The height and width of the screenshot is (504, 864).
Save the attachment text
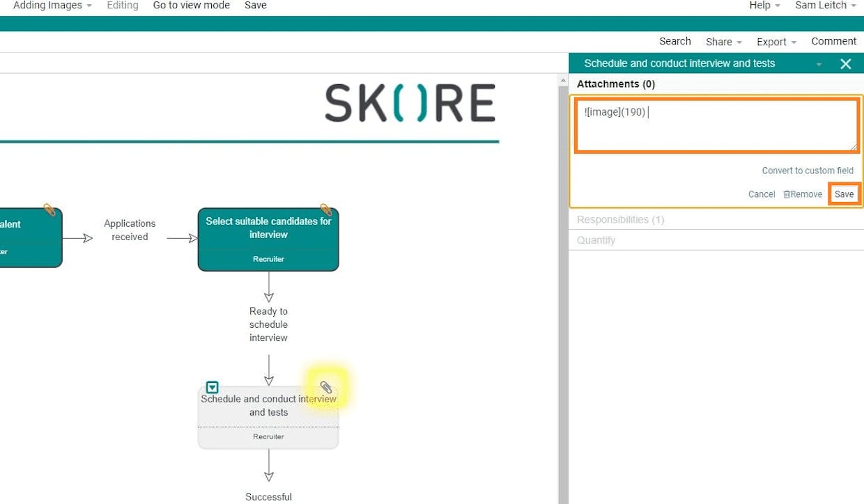(844, 194)
